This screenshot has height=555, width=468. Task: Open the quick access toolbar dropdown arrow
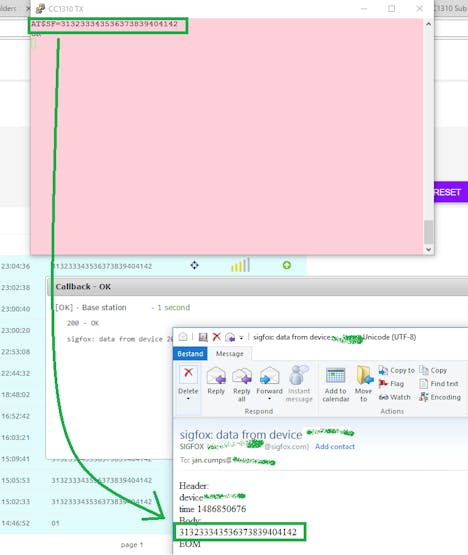pyautogui.click(x=241, y=338)
